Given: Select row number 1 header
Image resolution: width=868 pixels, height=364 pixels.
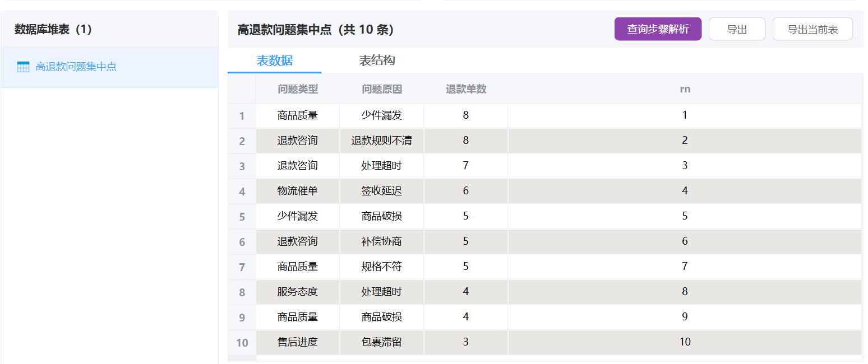Looking at the screenshot, I should [x=242, y=116].
